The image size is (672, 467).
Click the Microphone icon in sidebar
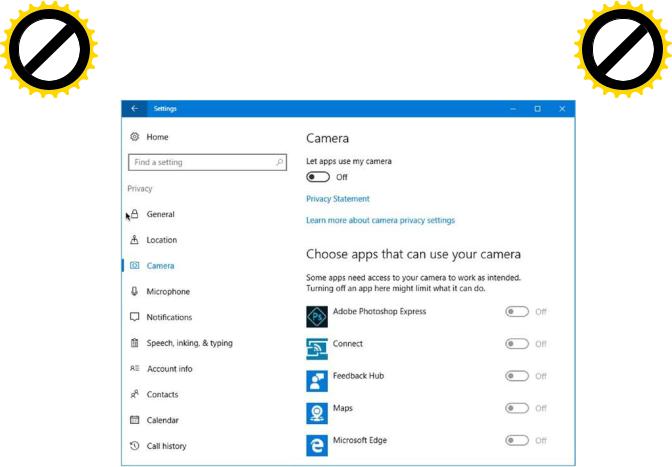point(135,291)
